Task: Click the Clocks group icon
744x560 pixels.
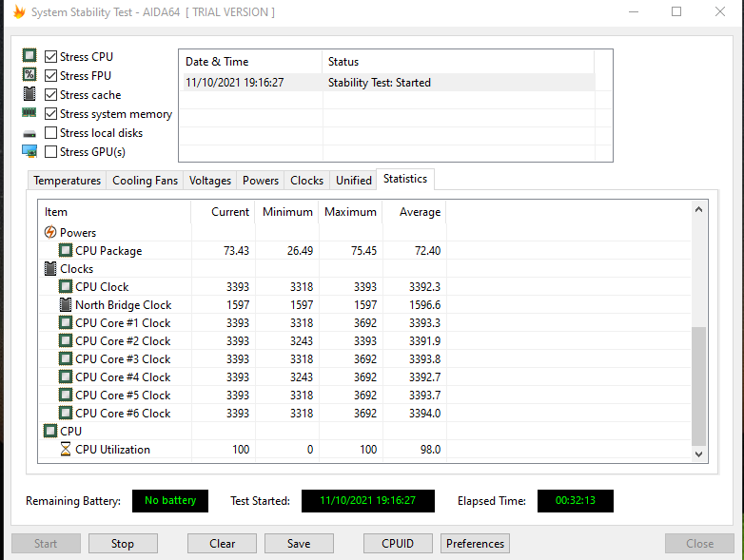Action: pyautogui.click(x=50, y=268)
